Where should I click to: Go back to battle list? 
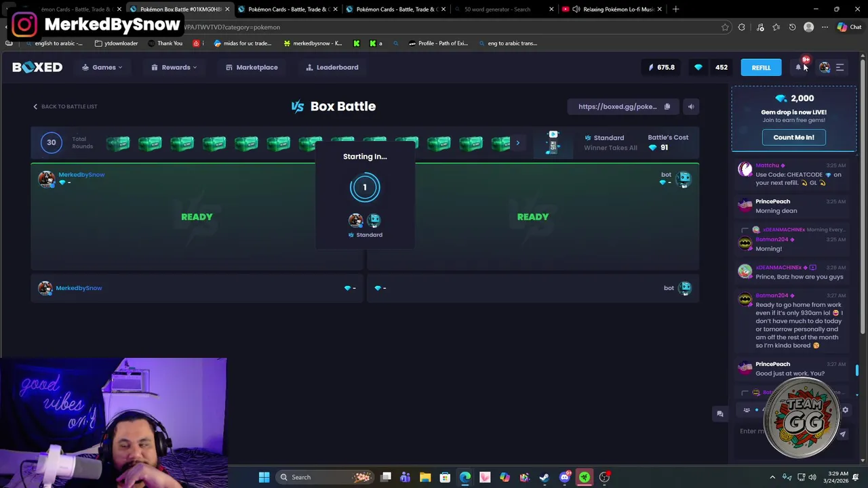click(x=65, y=106)
